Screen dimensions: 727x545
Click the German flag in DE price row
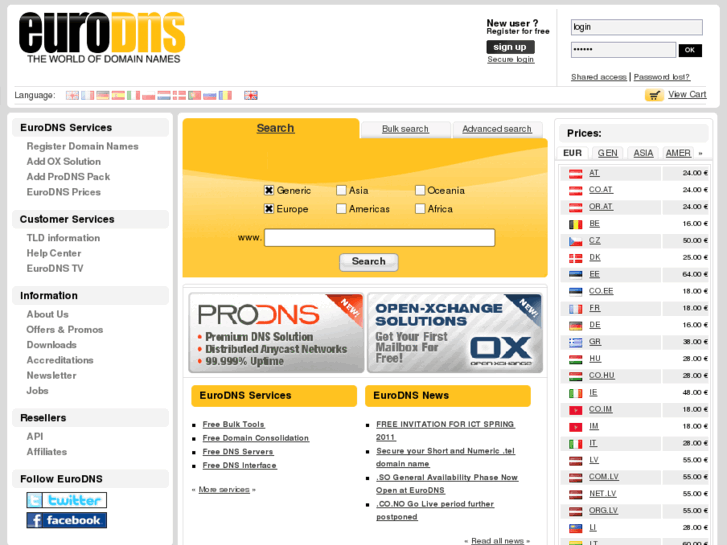tap(575, 326)
